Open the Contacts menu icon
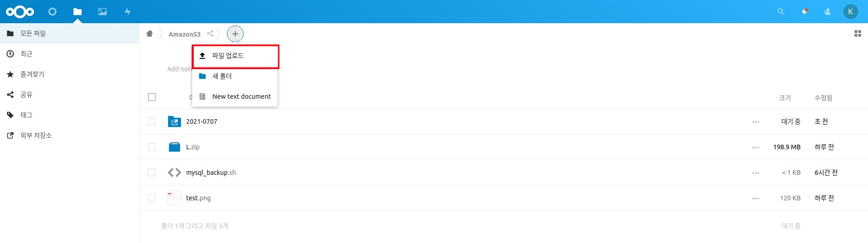This screenshot has width=868, height=243. [x=827, y=12]
